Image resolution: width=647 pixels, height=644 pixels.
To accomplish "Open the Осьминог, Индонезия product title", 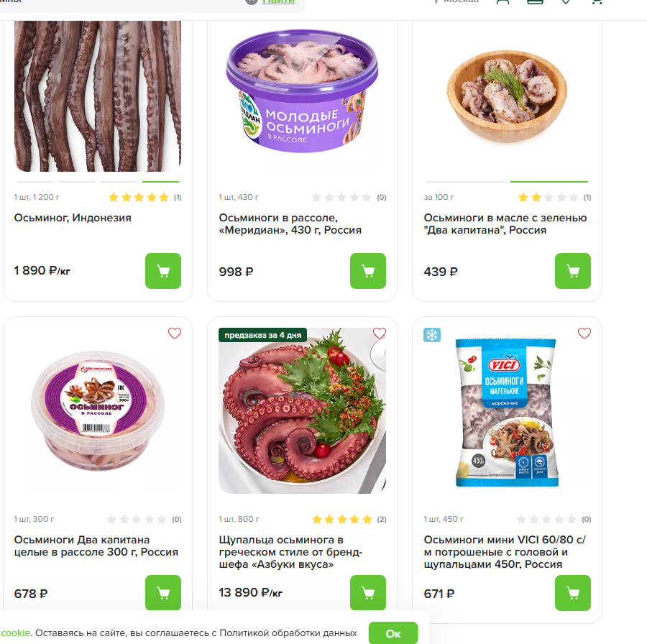I will 73,218.
